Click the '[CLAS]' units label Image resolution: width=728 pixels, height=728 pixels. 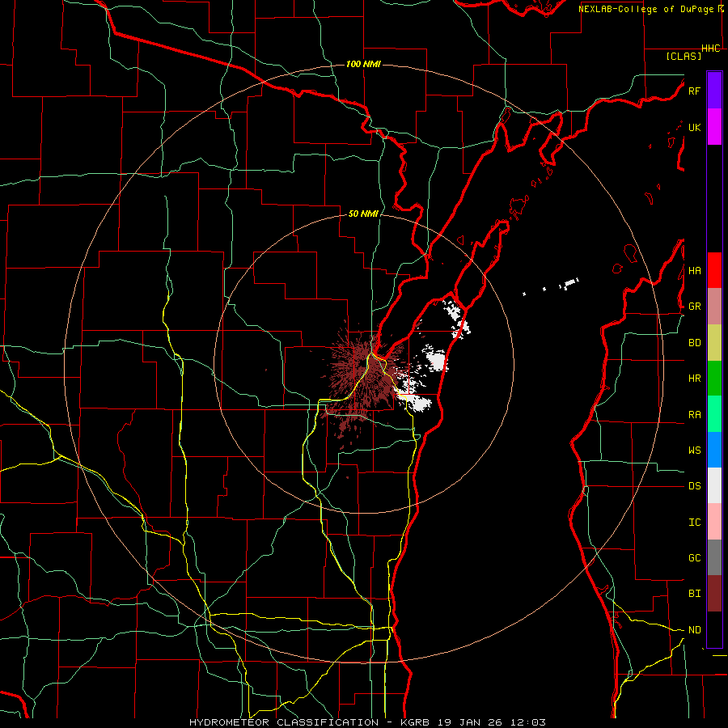684,56
